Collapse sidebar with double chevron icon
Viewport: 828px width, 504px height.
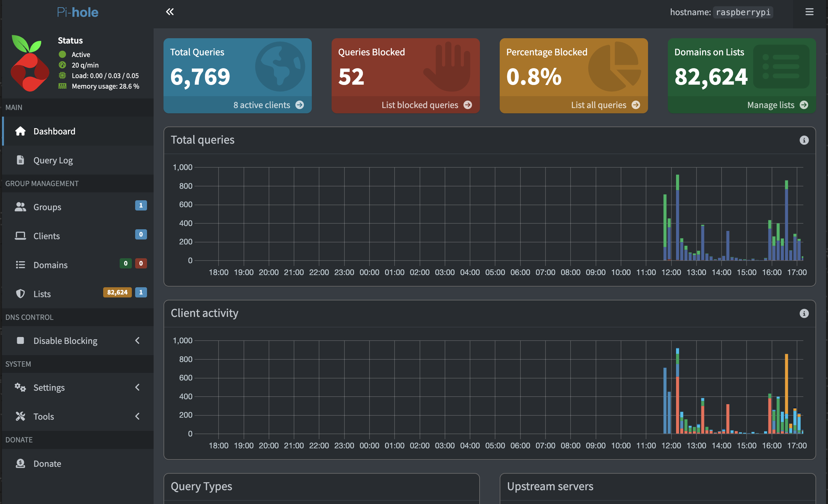tap(170, 12)
